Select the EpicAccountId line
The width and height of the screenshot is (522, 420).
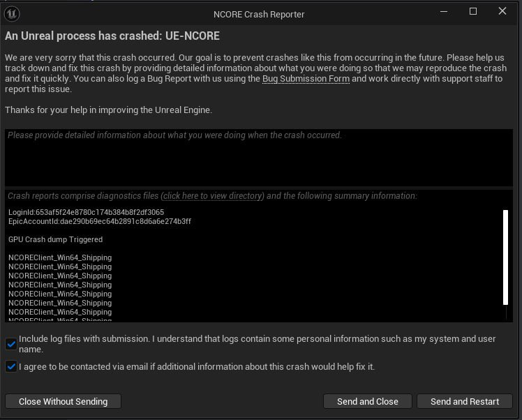pos(99,221)
